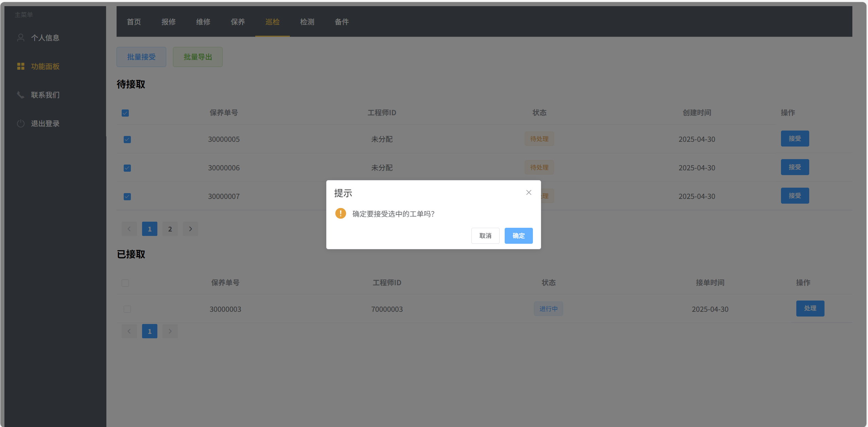The height and width of the screenshot is (427, 868).
Task: Go to previous page in 待接取 pagination
Action: pyautogui.click(x=129, y=229)
